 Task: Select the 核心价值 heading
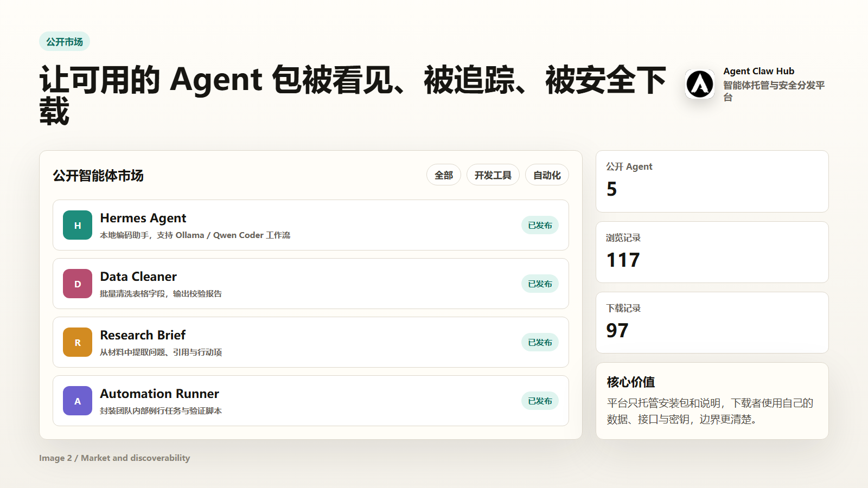tap(631, 382)
